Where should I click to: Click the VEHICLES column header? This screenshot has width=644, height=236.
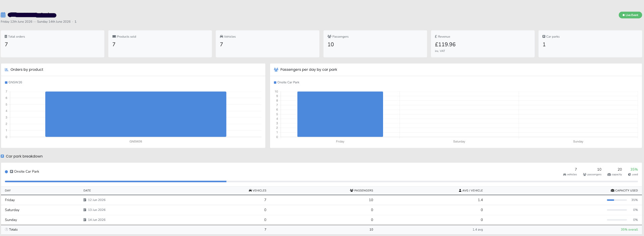pyautogui.click(x=258, y=190)
